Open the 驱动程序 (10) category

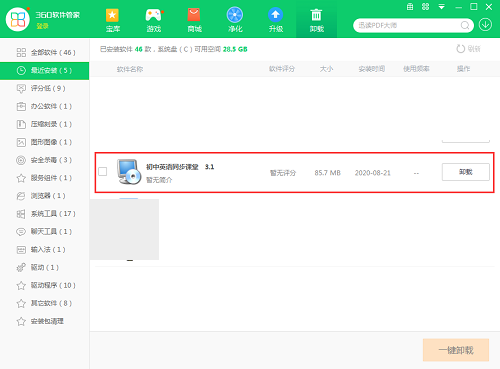(45, 285)
